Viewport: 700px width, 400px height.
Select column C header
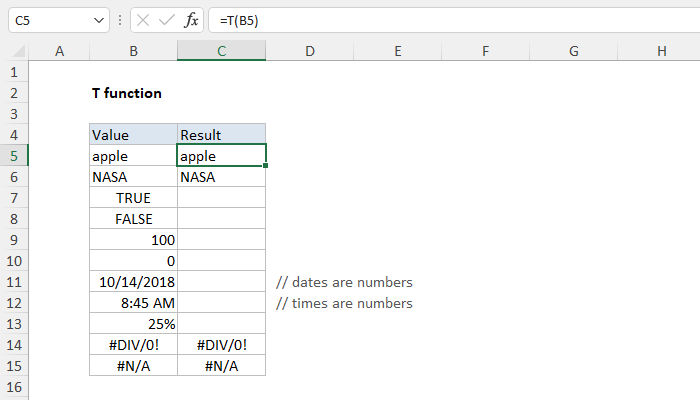[221, 51]
